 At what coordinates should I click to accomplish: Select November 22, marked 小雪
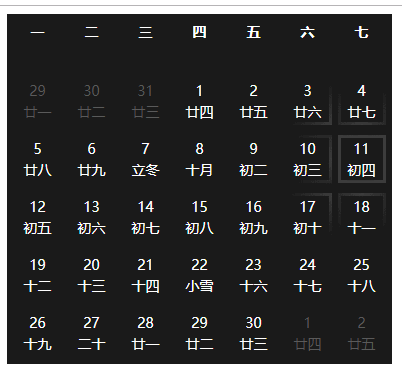(199, 275)
